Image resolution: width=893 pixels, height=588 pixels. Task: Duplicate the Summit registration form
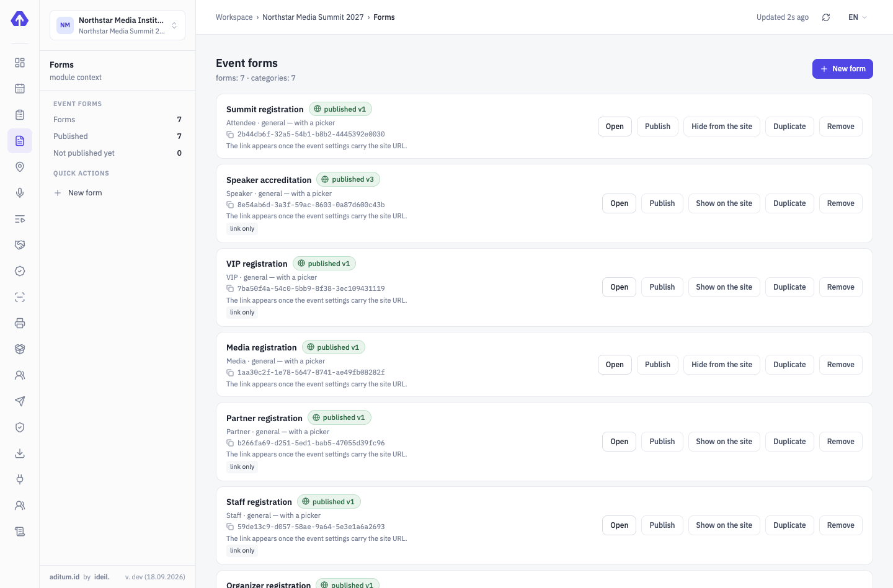pyautogui.click(x=789, y=127)
